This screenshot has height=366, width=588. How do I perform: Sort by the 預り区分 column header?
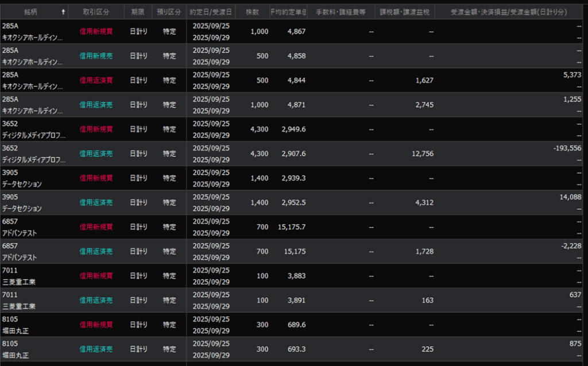coord(169,12)
